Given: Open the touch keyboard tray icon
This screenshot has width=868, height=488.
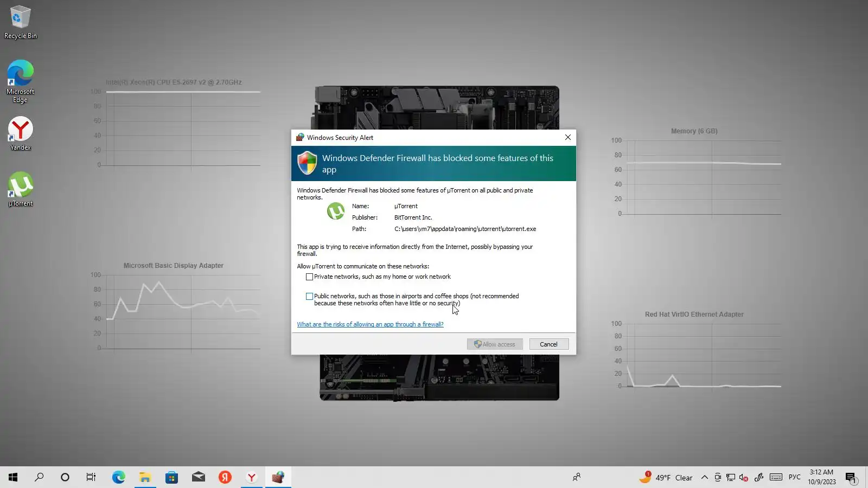Looking at the screenshot, I should click(x=776, y=477).
